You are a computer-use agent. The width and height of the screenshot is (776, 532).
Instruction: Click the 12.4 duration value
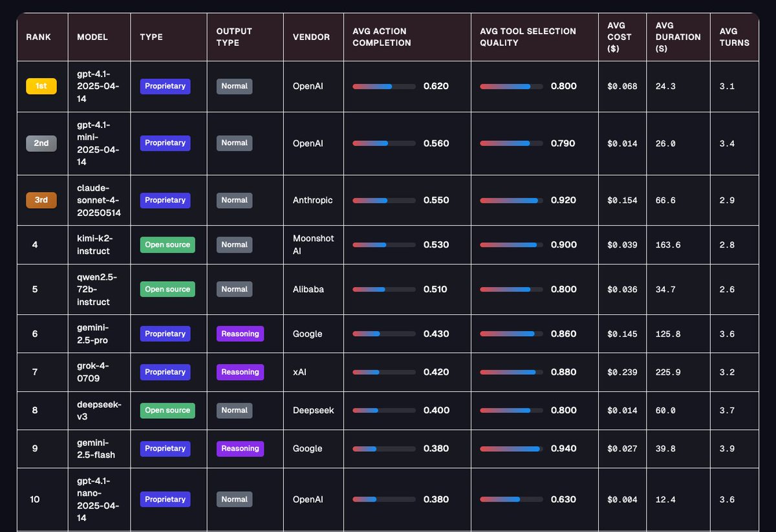(665, 499)
